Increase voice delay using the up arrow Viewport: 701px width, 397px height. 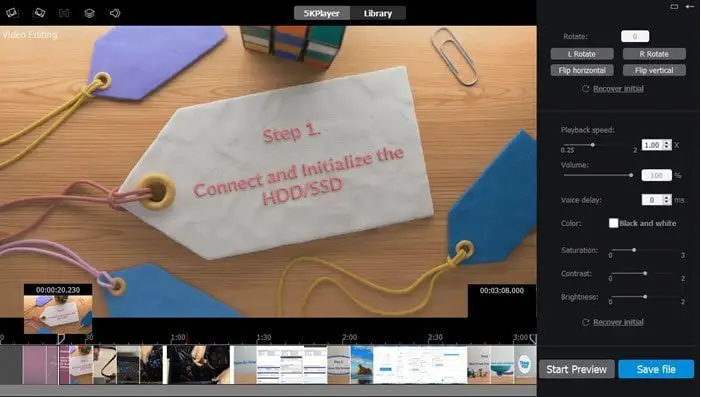pos(667,197)
